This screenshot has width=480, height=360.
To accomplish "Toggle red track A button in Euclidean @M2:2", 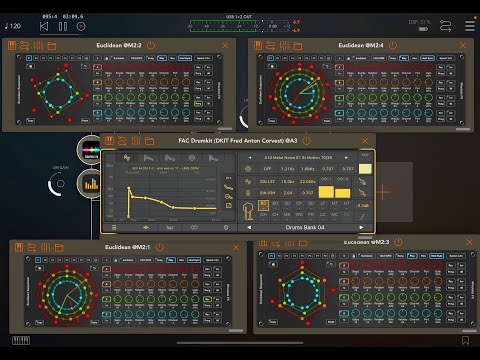I will pyautogui.click(x=97, y=67).
